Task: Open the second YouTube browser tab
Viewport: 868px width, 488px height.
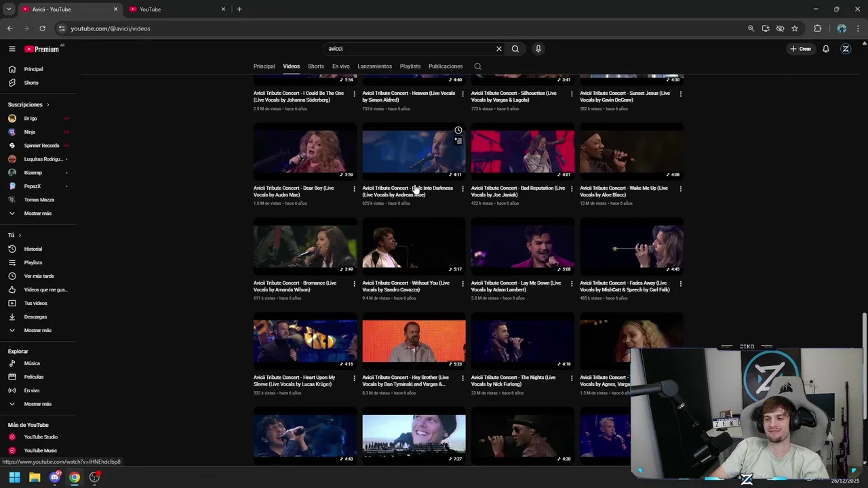Action: coord(176,9)
